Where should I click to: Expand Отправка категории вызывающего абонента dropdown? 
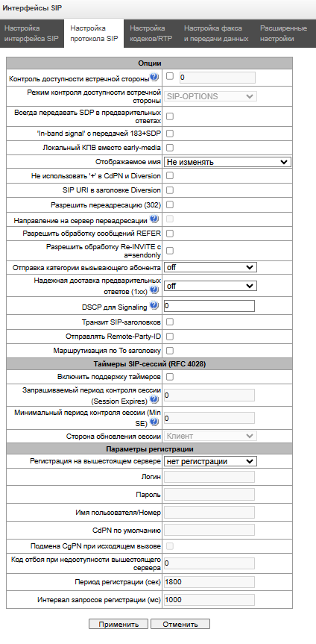pyautogui.click(x=210, y=267)
